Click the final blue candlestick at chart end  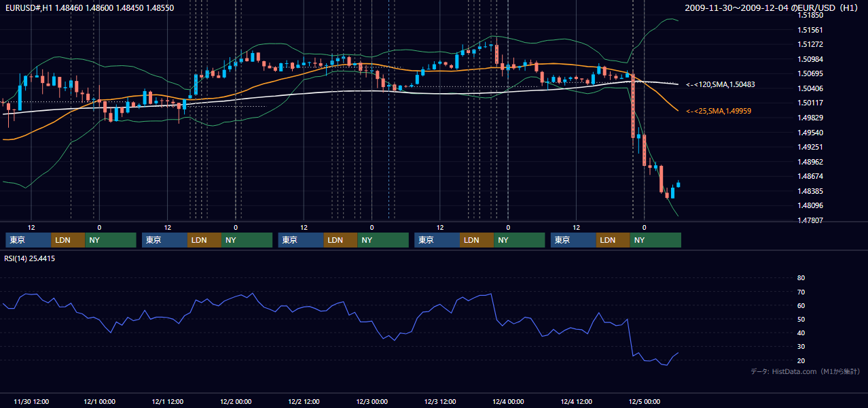click(678, 184)
